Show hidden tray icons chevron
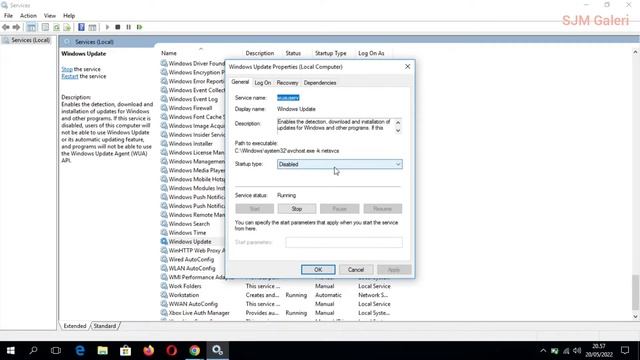This screenshot has height=360, width=640. point(543,351)
